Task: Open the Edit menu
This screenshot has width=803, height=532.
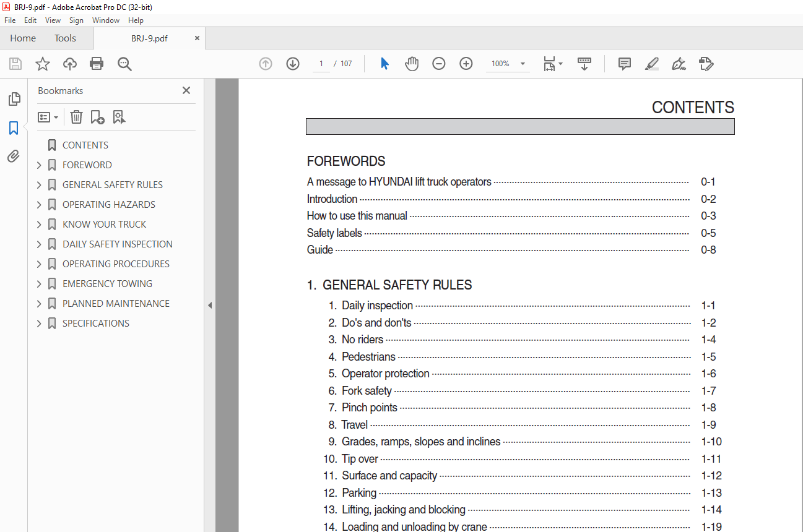Action: point(30,20)
